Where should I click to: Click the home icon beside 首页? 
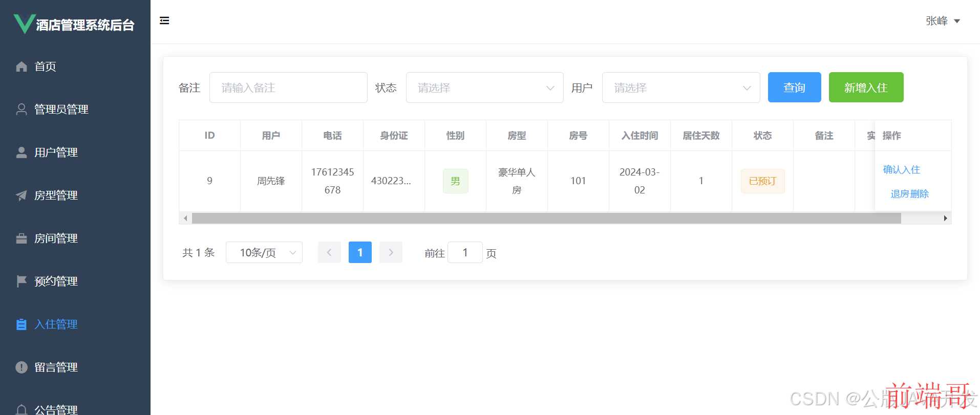(22, 67)
